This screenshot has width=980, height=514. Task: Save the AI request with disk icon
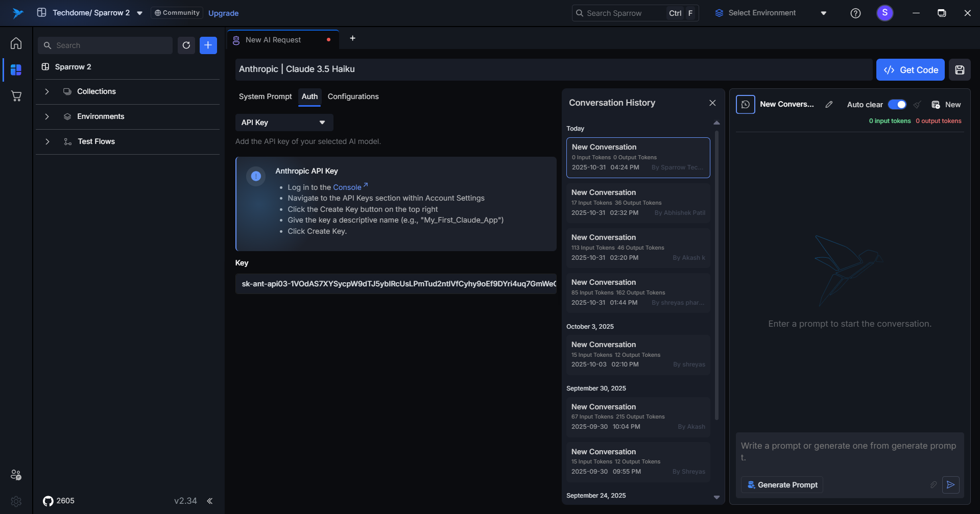click(960, 70)
